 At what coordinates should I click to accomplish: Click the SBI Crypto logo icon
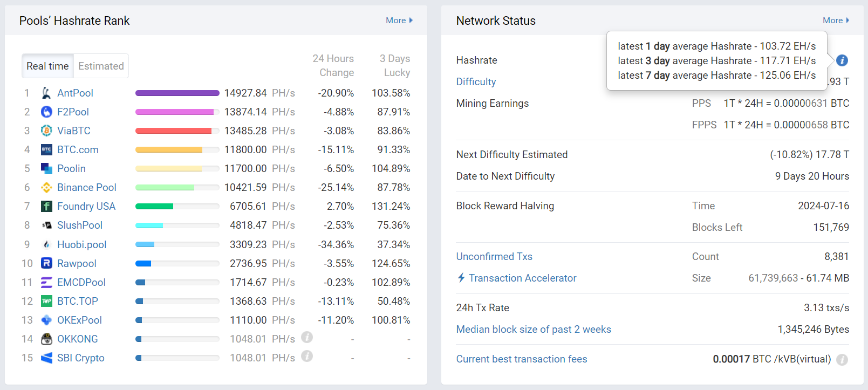[46, 358]
